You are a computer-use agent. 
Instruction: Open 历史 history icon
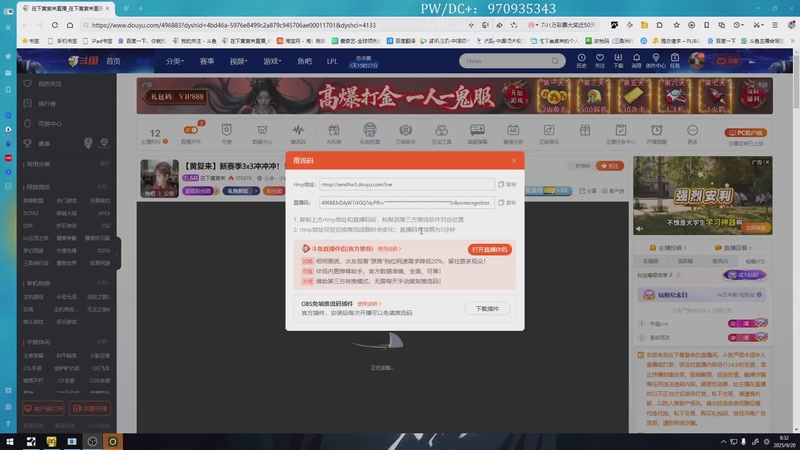pos(581,61)
